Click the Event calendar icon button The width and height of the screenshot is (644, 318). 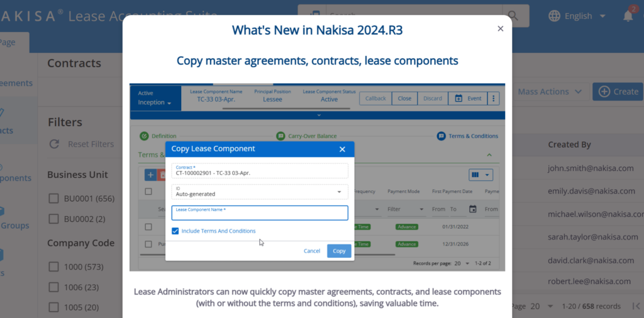coord(467,99)
